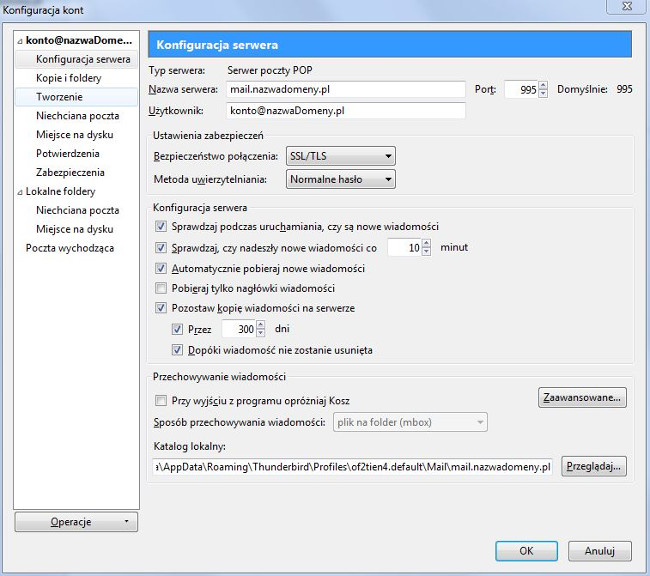Screen dimensions: 650x576
Task: Select Niechciana poczta under the account
Action: [x=76, y=116]
